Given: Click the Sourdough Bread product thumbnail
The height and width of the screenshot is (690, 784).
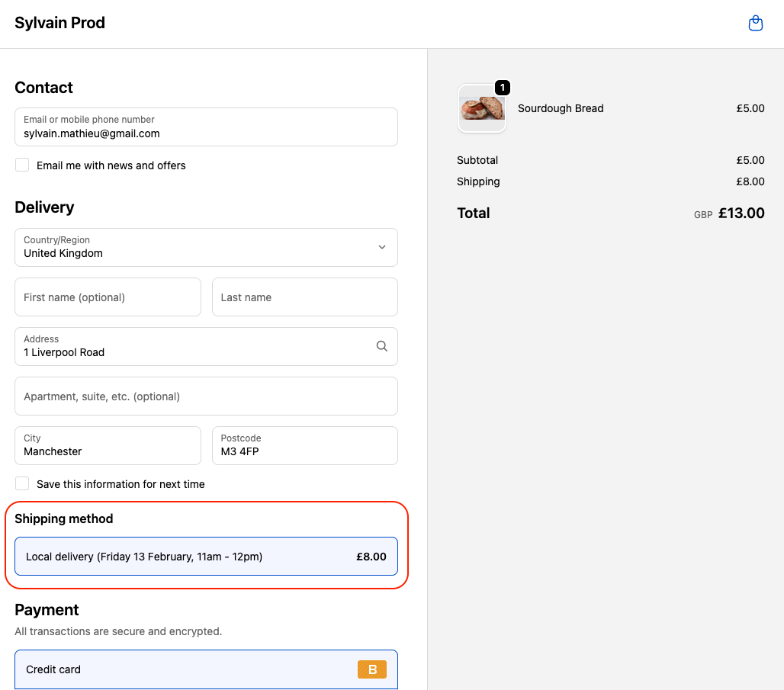Looking at the screenshot, I should [481, 109].
